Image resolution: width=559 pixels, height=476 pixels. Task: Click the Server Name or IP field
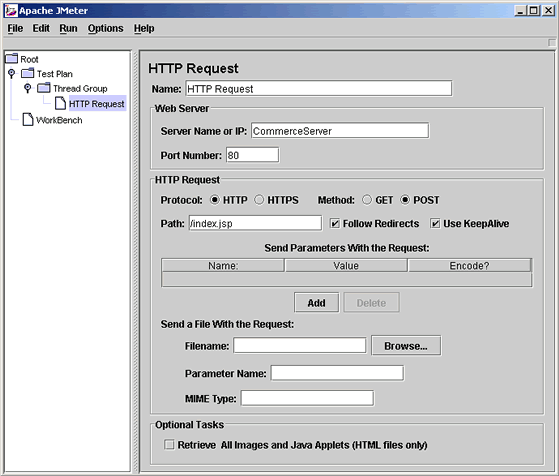340,131
